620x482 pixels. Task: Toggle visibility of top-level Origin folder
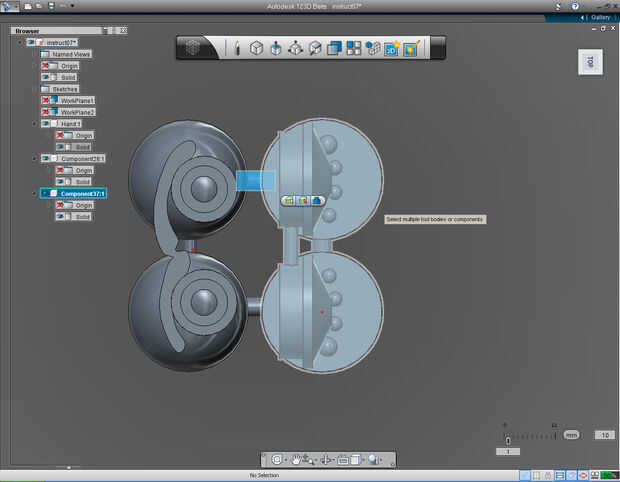coord(45,66)
